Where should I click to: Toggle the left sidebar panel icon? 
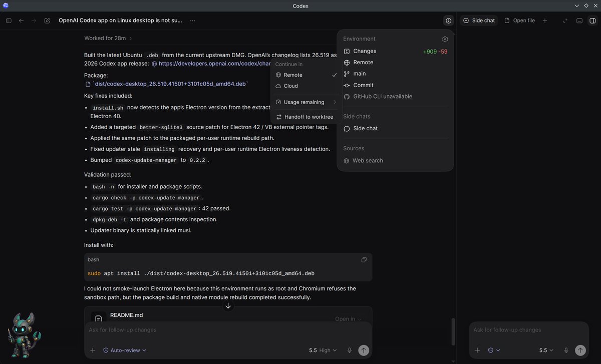click(x=9, y=21)
